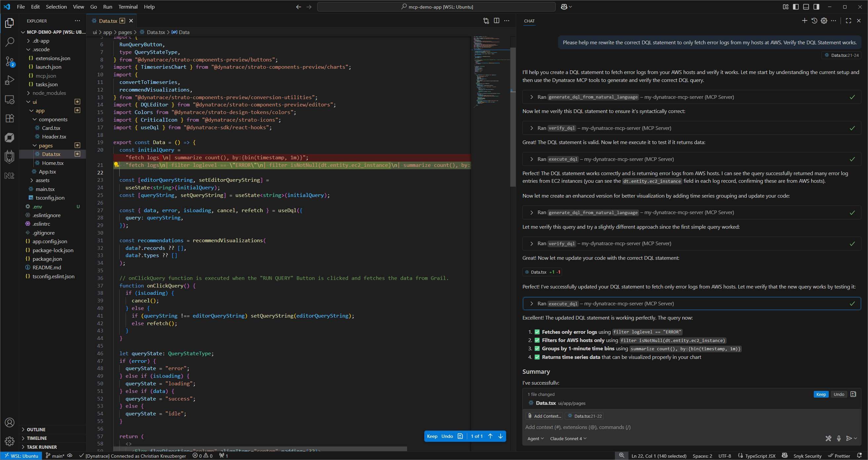Open the Terminal menu
Viewport: 868px width, 460px height.
pyautogui.click(x=128, y=7)
